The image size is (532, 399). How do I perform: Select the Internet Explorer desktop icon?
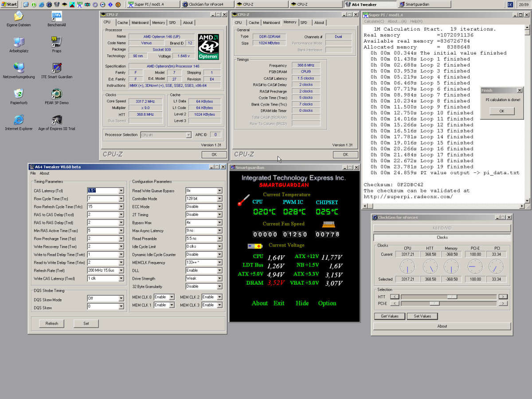point(19,123)
